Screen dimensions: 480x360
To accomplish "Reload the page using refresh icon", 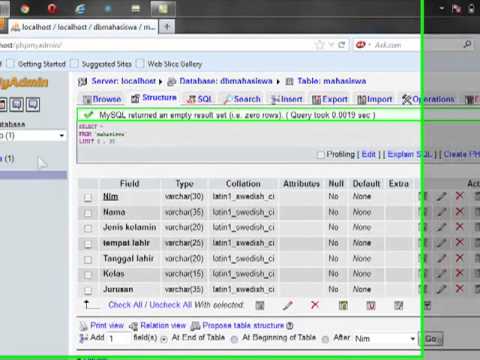I will [x=342, y=45].
